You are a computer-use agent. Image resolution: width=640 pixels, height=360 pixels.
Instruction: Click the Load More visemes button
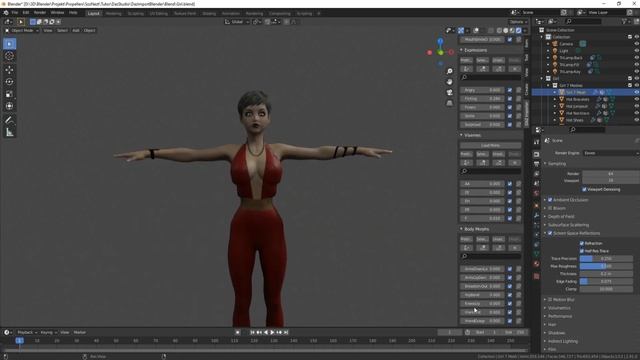coord(490,145)
